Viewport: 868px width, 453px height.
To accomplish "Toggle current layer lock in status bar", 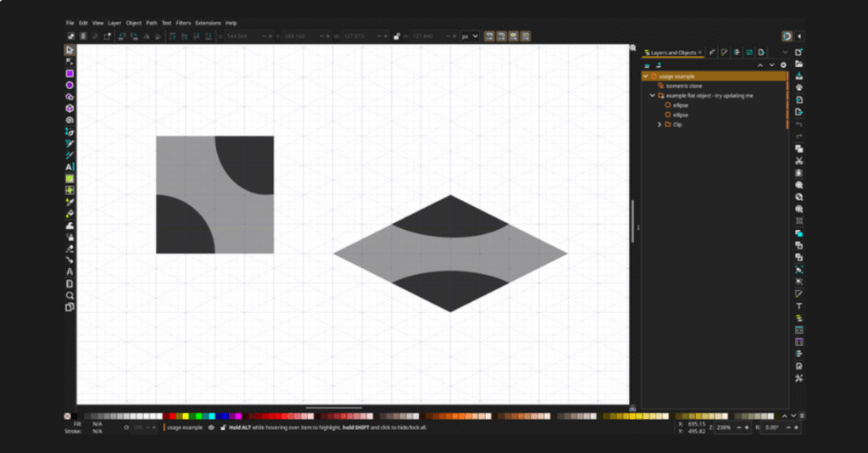I will pos(223,428).
